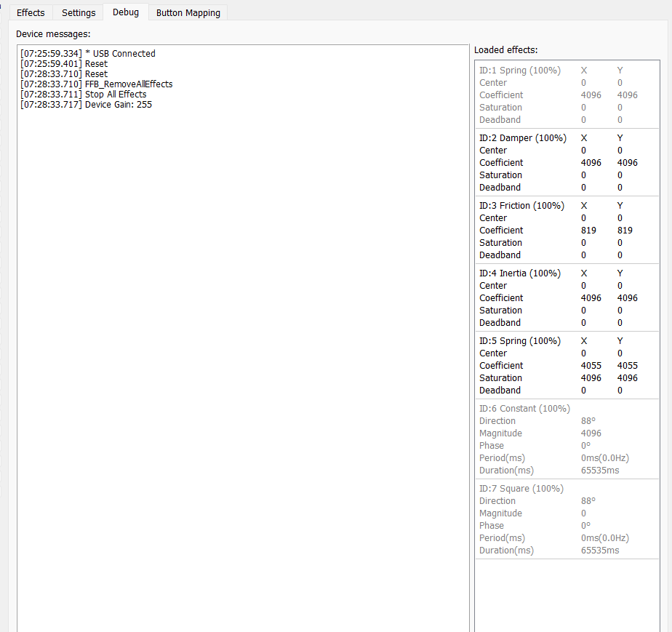Click Damper's X coefficient value 4096
The height and width of the screenshot is (632, 672).
click(x=591, y=163)
